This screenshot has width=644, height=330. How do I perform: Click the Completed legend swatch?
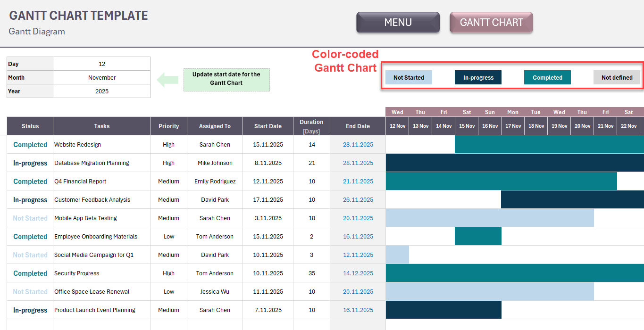(547, 78)
